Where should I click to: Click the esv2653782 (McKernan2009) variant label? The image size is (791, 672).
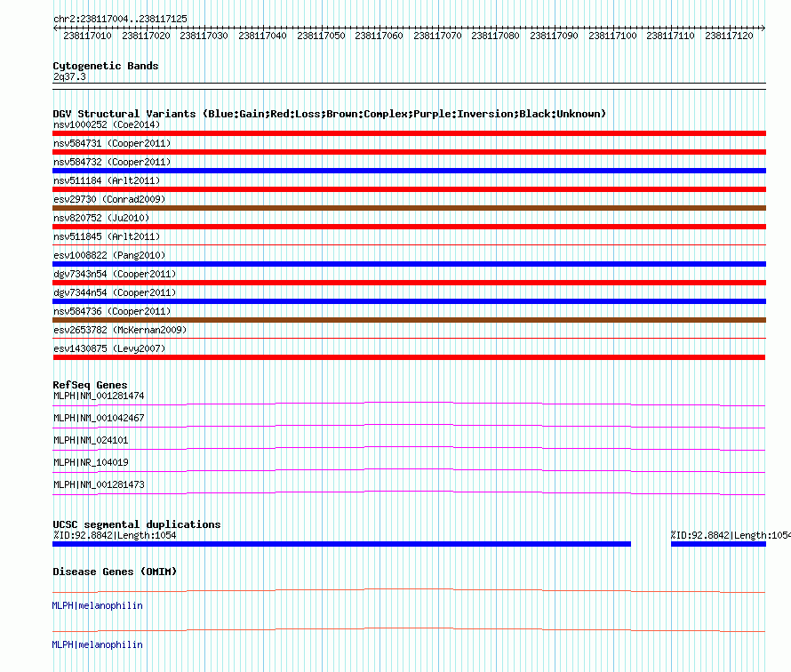click(x=120, y=330)
